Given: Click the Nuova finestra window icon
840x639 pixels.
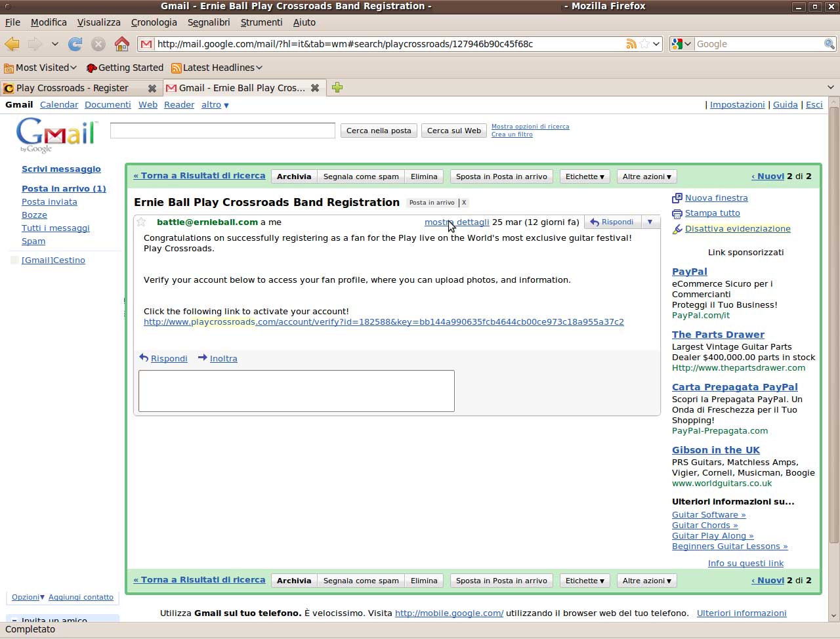Looking at the screenshot, I should [677, 198].
